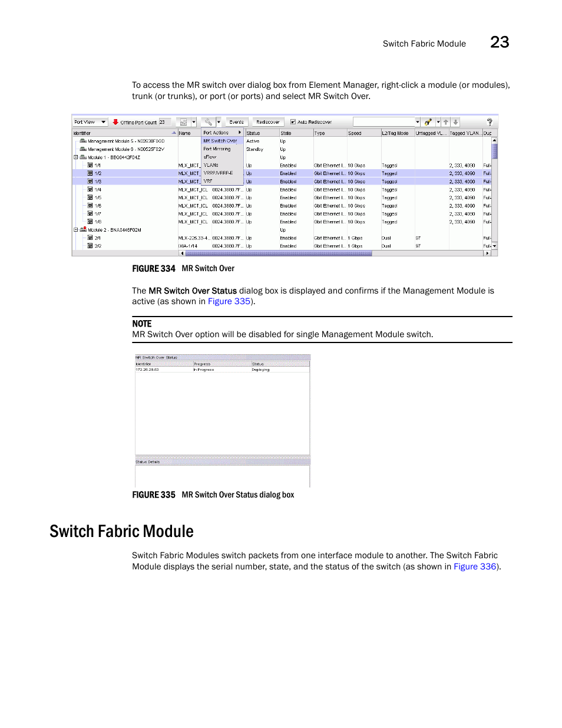Select VRRP/VRRP-E menu entry
The width and height of the screenshot is (562, 728).
pyautogui.click(x=222, y=173)
